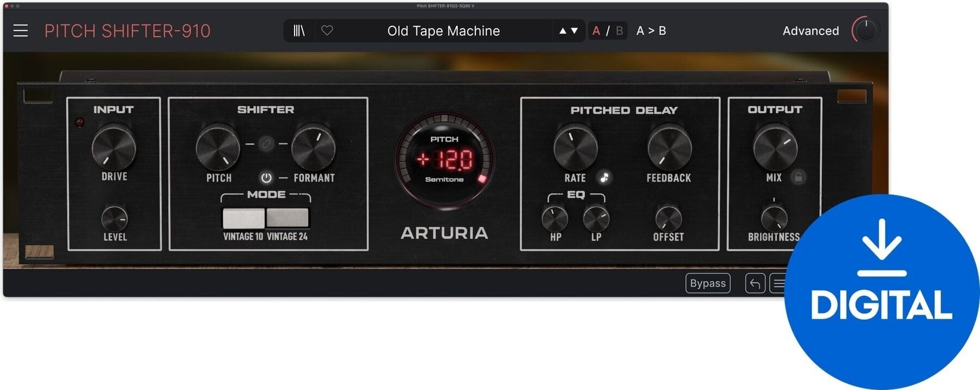Adjust the BRIGHTNESS knob
Viewport: 980px width, 390px height.
(774, 219)
